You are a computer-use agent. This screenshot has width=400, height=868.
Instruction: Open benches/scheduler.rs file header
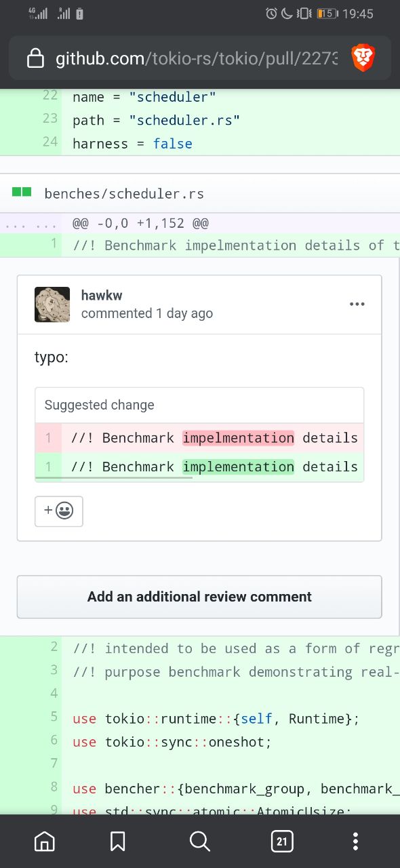click(124, 194)
